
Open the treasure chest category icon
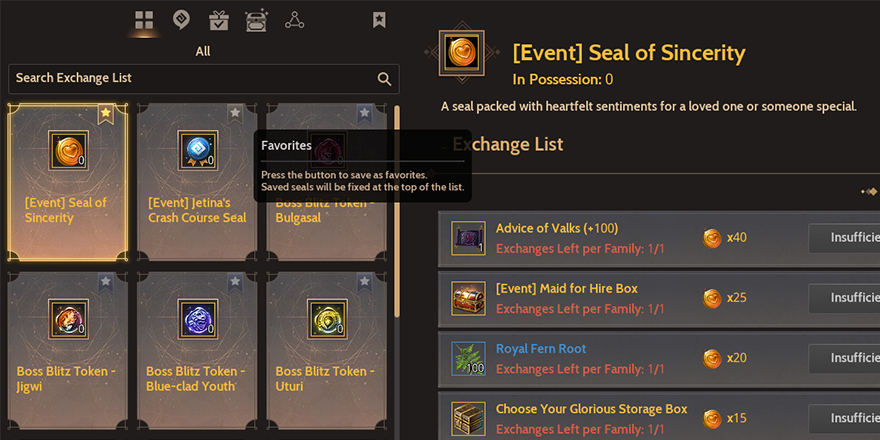coord(256,20)
